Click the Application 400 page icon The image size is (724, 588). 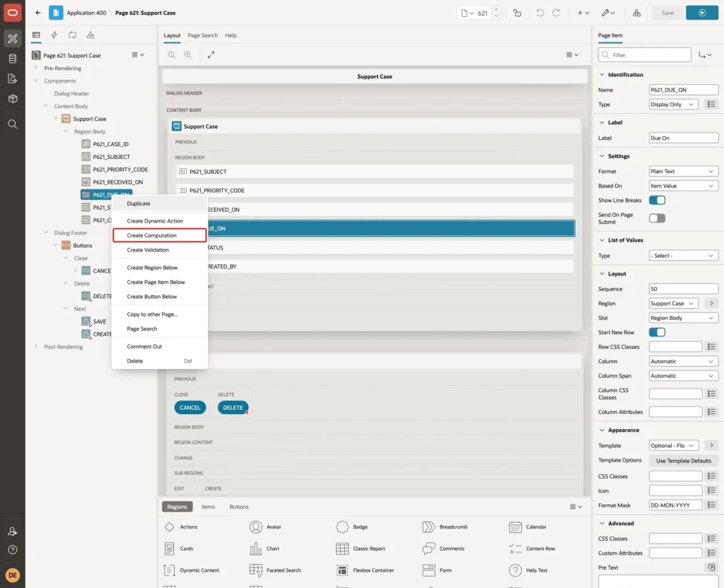[x=56, y=13]
